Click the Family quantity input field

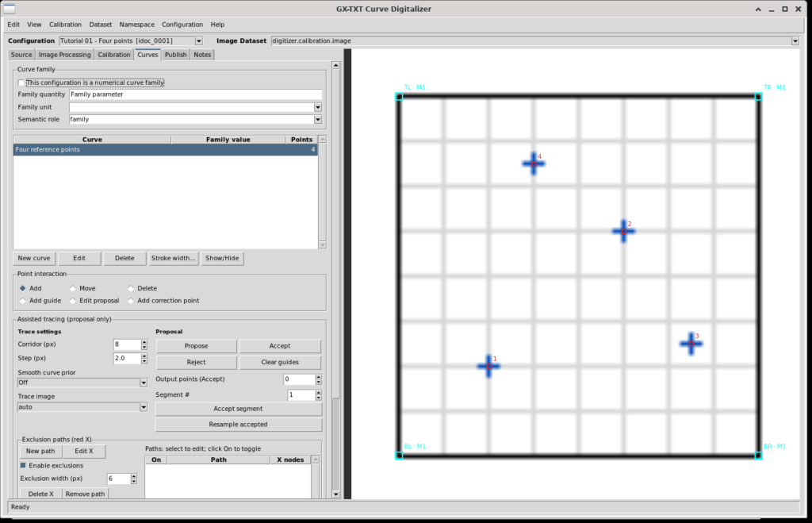[x=196, y=94]
